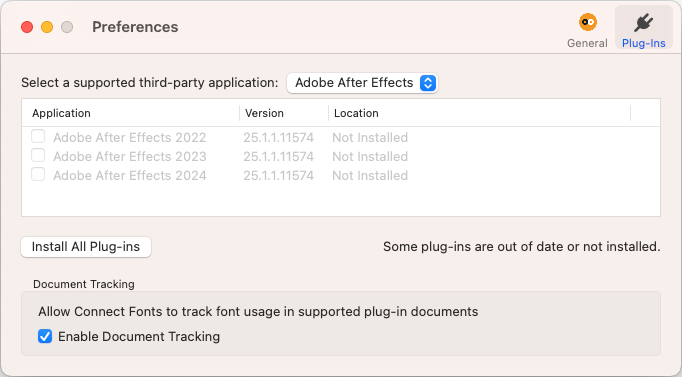Select the Adobe After Effects 2024 row
This screenshot has width=682, height=377.
click(x=341, y=175)
